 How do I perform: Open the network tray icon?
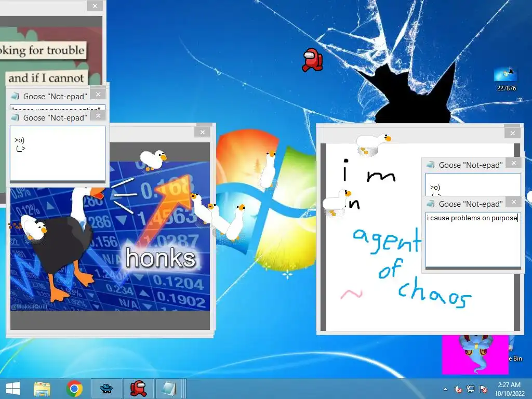471,389
